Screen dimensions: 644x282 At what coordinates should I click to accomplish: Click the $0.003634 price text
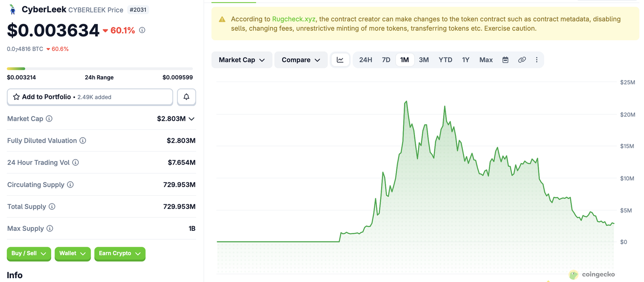tap(53, 30)
